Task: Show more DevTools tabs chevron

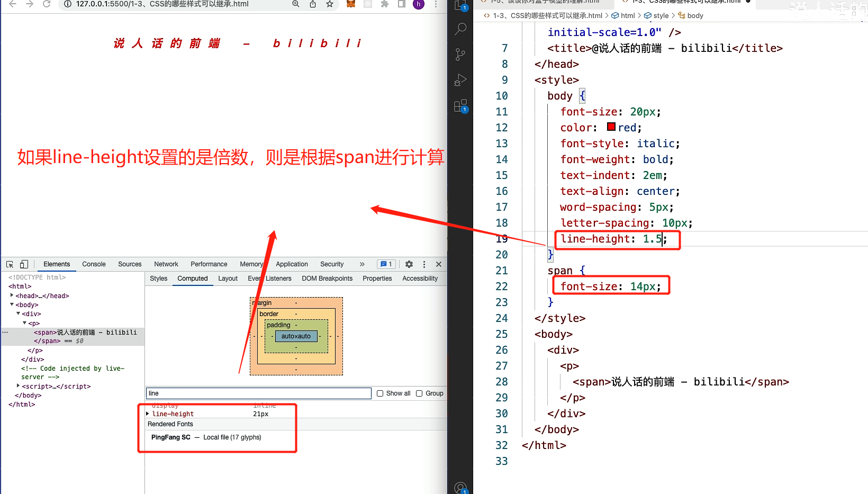Action: point(362,264)
